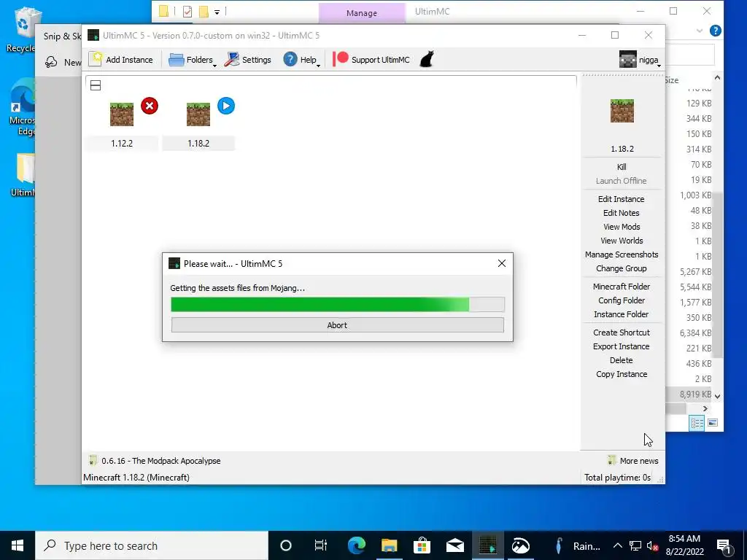747x560 pixels.
Task: Click File Explorer help icon
Action: click(x=715, y=31)
